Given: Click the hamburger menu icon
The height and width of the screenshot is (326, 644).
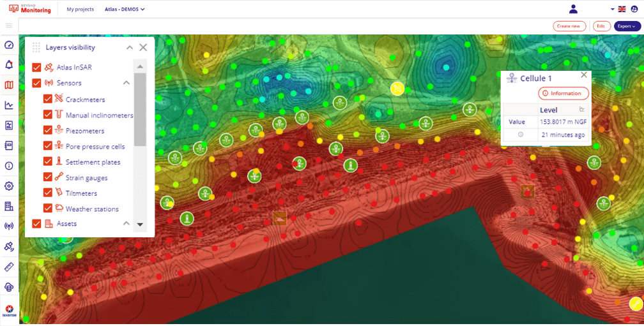Looking at the screenshot, I should (x=9, y=26).
